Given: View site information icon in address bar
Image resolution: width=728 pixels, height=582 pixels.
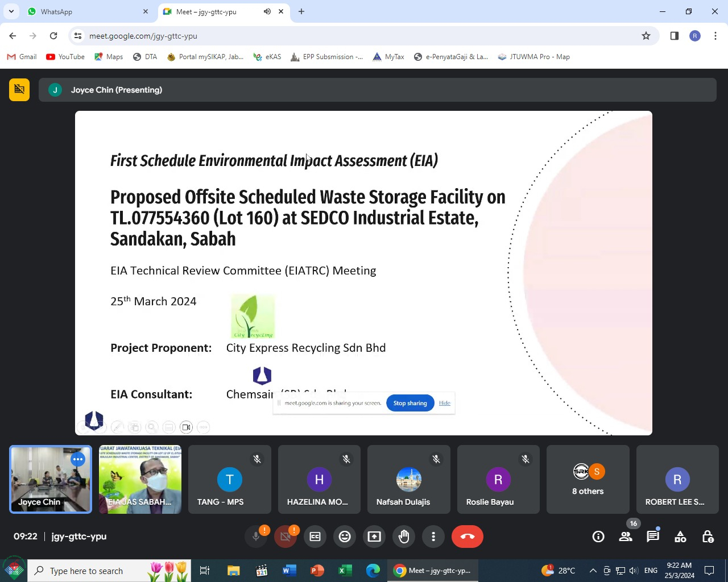Looking at the screenshot, I should tap(78, 36).
